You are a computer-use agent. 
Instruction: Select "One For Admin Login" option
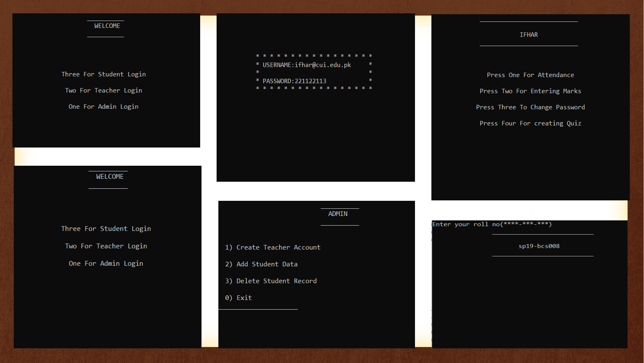point(103,106)
